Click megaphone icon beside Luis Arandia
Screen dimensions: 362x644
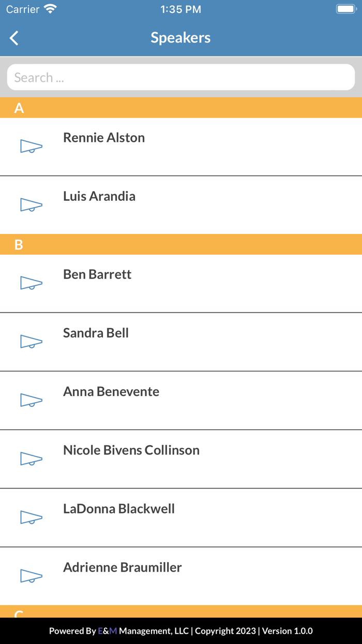coord(31,205)
